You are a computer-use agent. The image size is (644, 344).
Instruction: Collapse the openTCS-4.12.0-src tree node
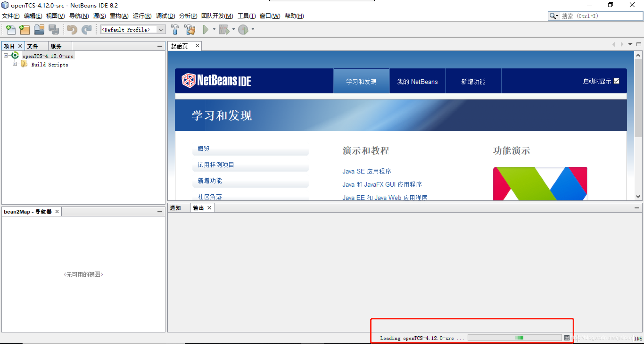[6, 55]
